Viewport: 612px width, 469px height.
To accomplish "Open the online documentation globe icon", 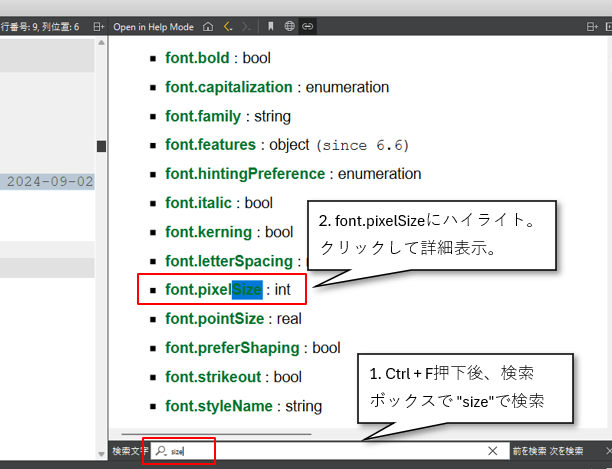I will 289,26.
